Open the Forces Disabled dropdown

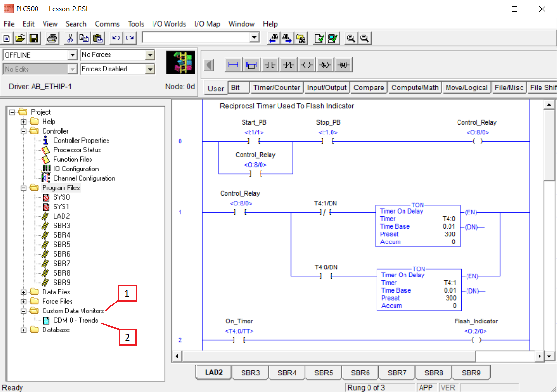tap(150, 69)
